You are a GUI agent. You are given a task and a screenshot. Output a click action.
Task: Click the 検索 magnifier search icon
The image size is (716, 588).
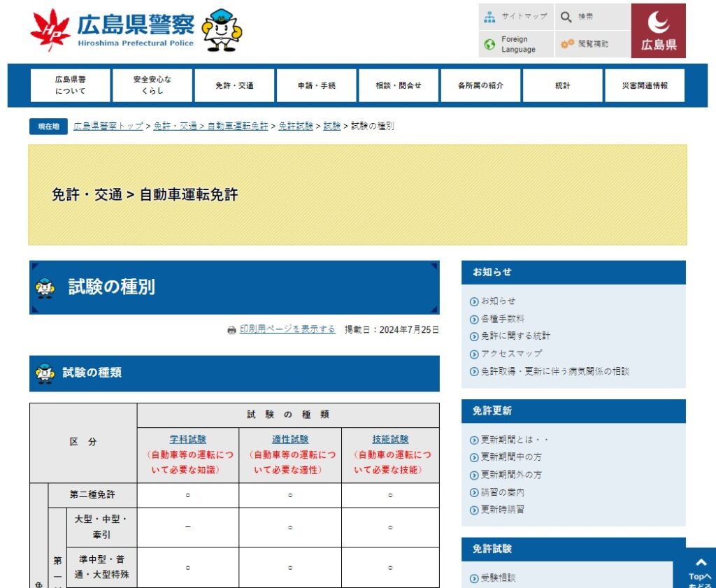(566, 16)
